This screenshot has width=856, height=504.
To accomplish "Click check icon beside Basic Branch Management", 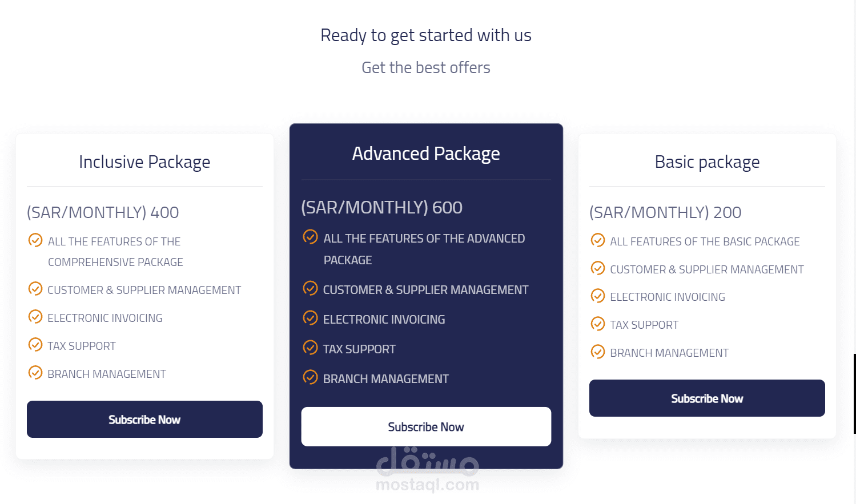I will tap(598, 352).
